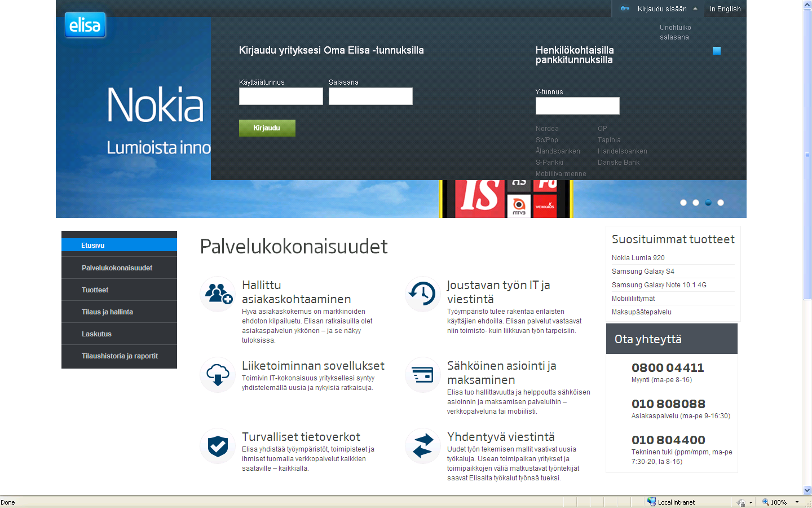Screen dimensions: 812x508
Task: Click the green Kirjaudu button
Action: click(x=267, y=128)
